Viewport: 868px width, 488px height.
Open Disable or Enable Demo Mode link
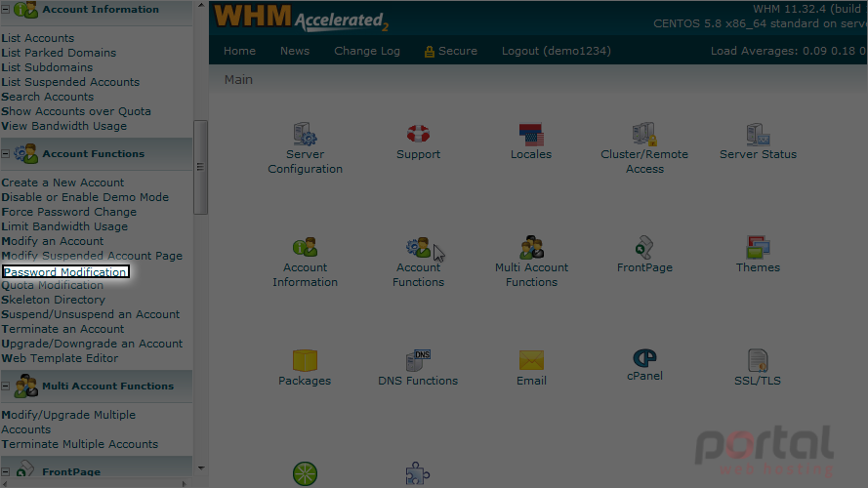pos(85,197)
